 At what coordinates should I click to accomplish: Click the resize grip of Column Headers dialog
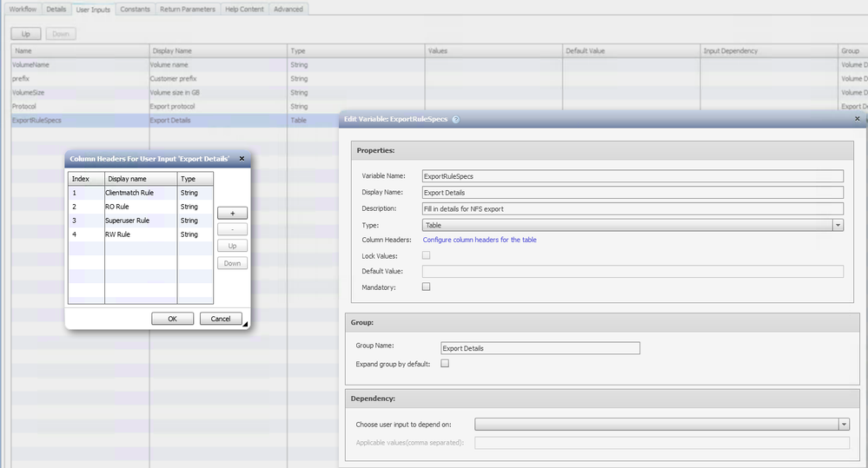pos(245,325)
